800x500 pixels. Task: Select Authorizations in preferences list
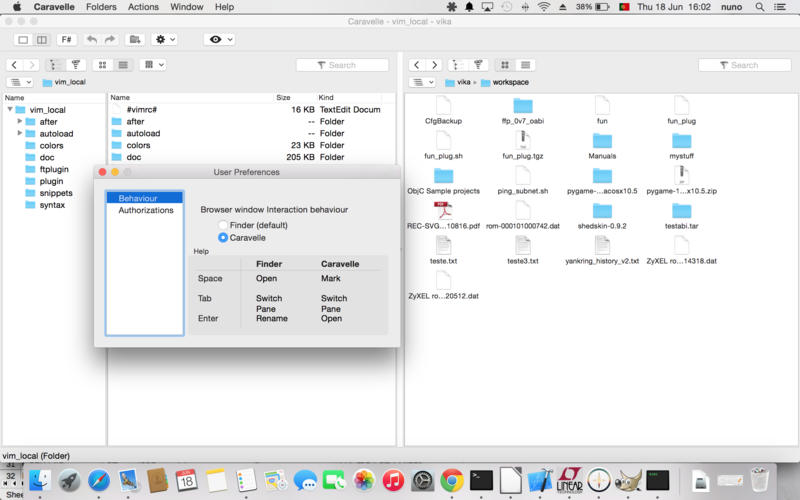145,210
